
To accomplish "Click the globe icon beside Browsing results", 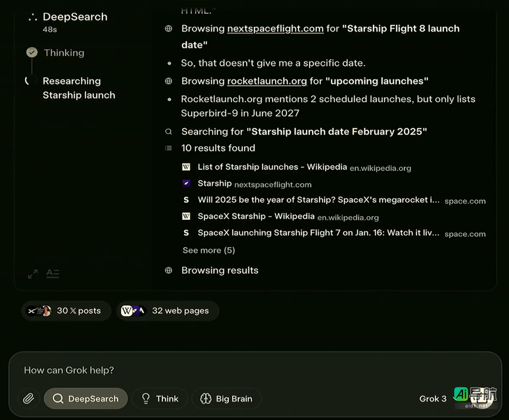I will coord(169,271).
